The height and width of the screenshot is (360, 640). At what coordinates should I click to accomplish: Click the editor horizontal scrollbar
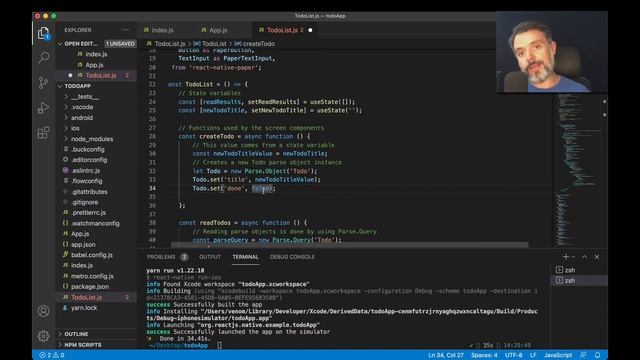coord(349,245)
